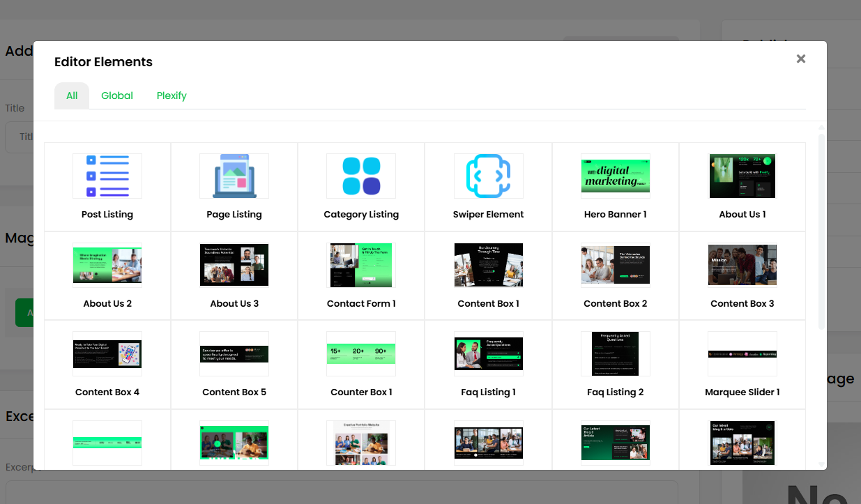Choose the Page Listing element icon
This screenshot has height=504, width=861.
[234, 176]
